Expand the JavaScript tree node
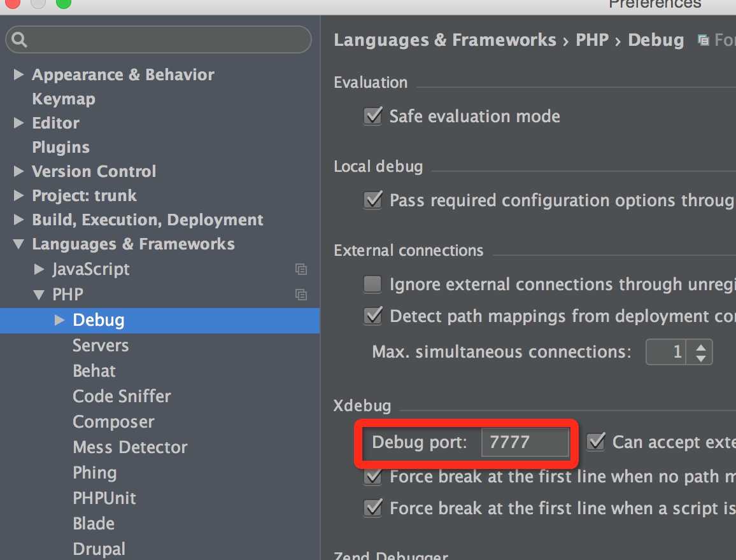The width and height of the screenshot is (736, 560). 39,270
